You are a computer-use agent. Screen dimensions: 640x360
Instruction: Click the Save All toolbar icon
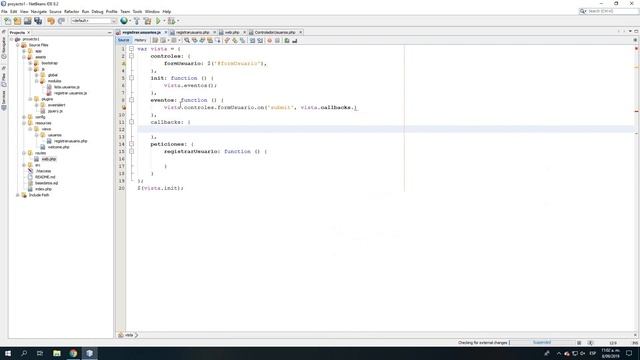click(38, 21)
